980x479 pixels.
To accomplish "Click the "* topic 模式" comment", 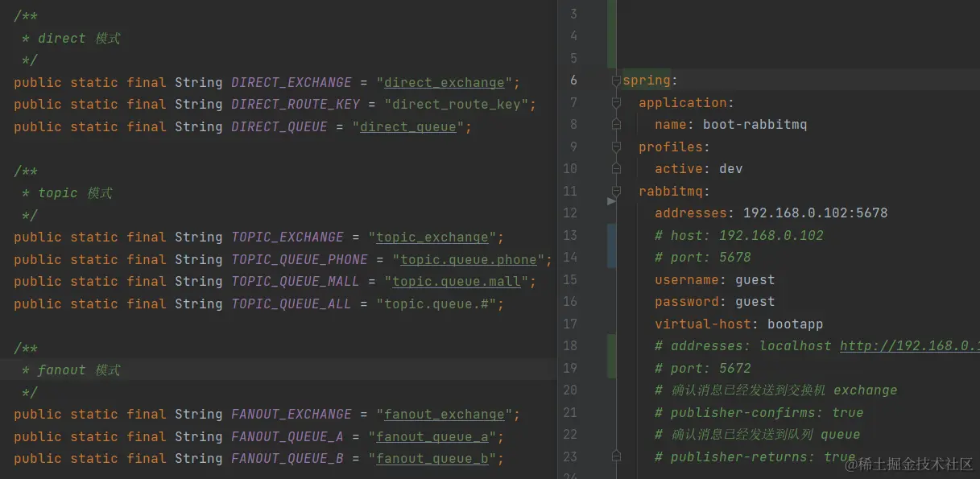I will click(68, 193).
